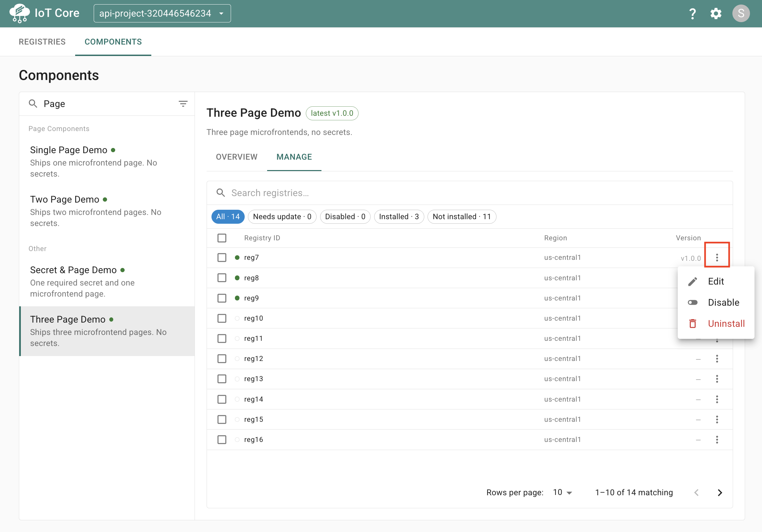The width and height of the screenshot is (762, 532).
Task: Select Uninstall in the context menu
Action: point(716,324)
